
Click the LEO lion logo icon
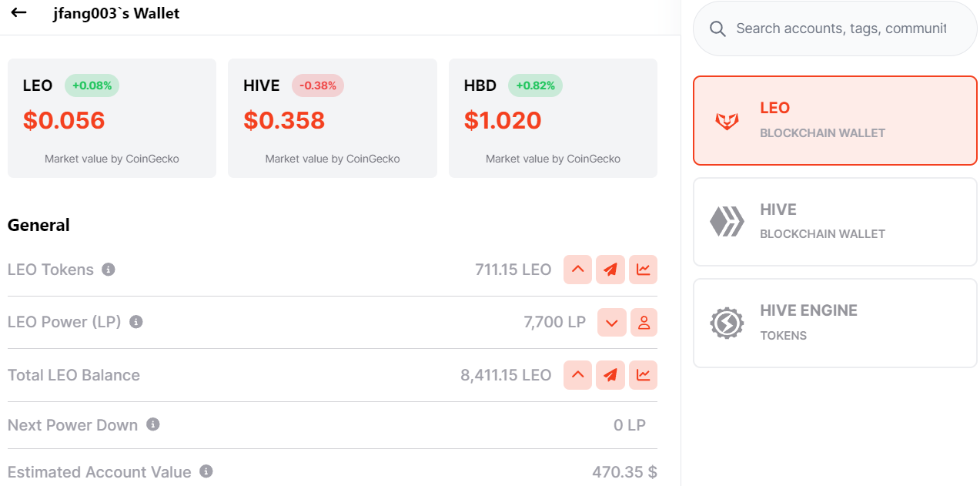click(x=727, y=120)
